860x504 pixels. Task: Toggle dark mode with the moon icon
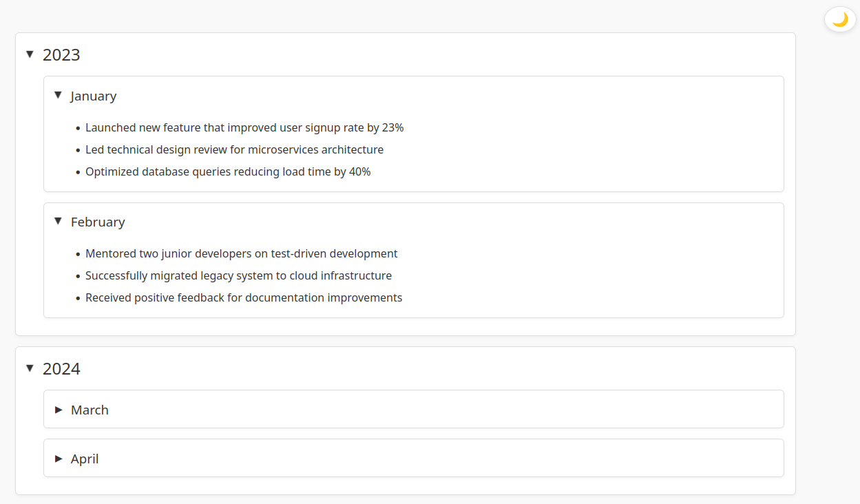tap(839, 20)
